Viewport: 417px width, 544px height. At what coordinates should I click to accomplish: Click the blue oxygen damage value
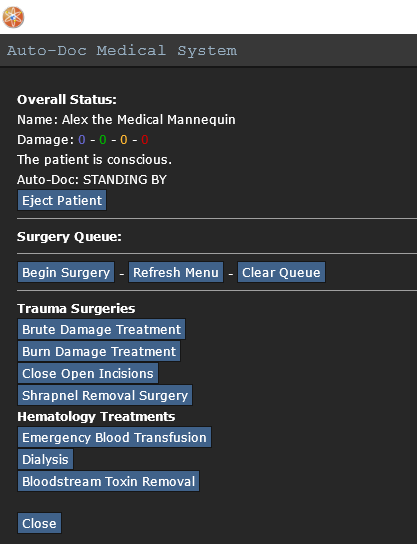tap(82, 139)
